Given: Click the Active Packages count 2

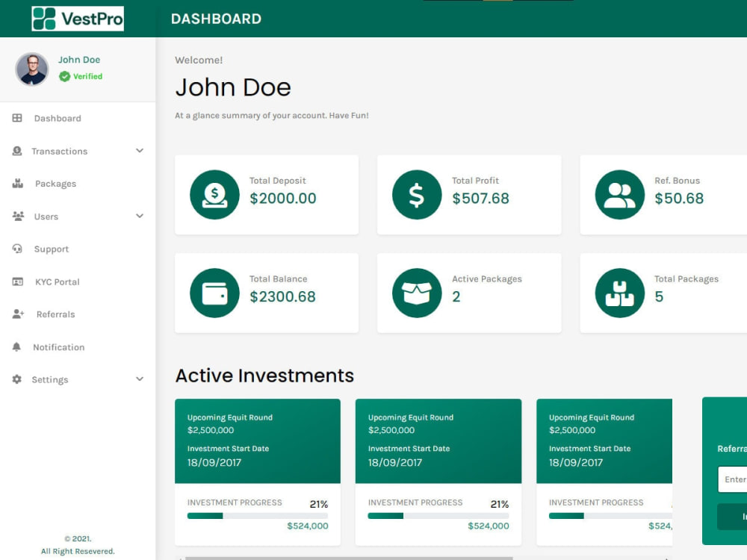Looking at the screenshot, I should [456, 296].
